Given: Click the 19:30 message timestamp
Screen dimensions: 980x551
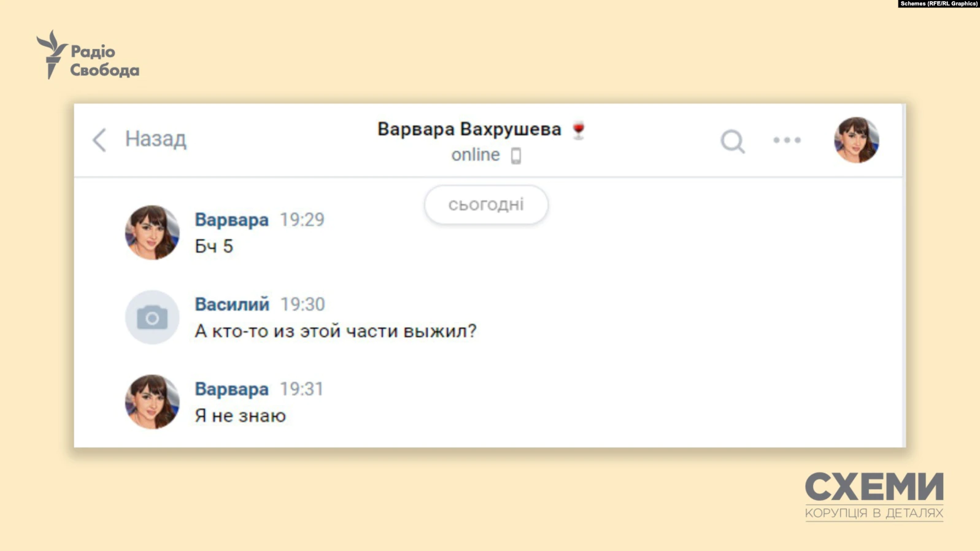Looking at the screenshot, I should pos(303,304).
